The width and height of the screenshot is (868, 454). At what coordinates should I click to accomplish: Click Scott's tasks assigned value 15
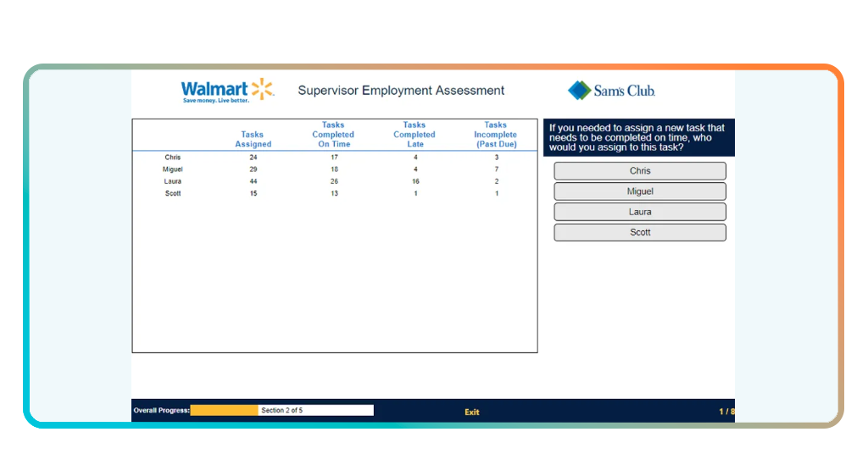253,194
